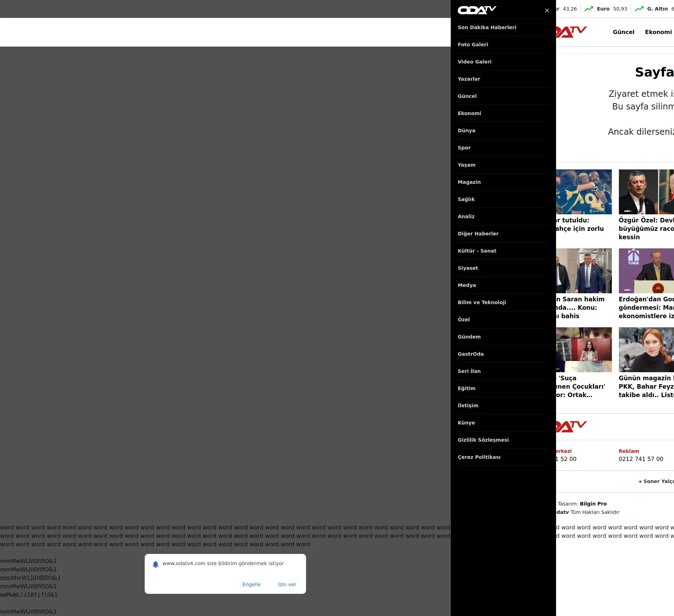
Task: Open Gizlilik Sözleşmesi link
Action: pyautogui.click(x=483, y=440)
